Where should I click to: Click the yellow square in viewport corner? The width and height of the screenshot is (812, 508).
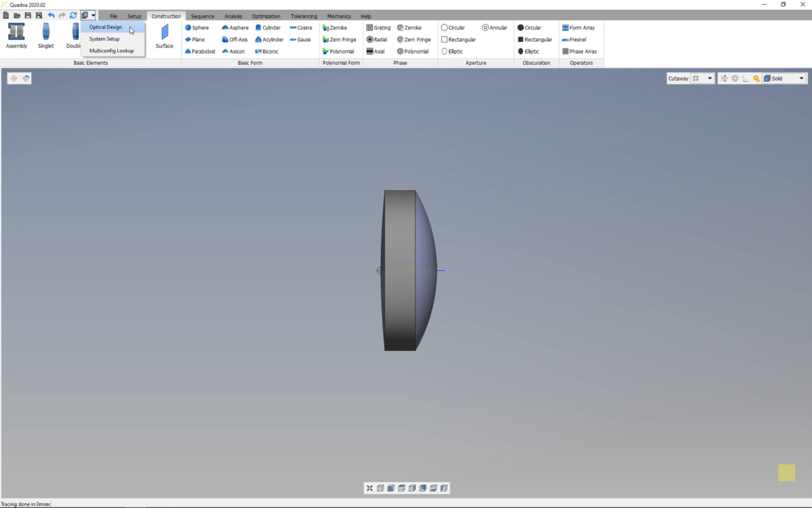[x=786, y=473]
